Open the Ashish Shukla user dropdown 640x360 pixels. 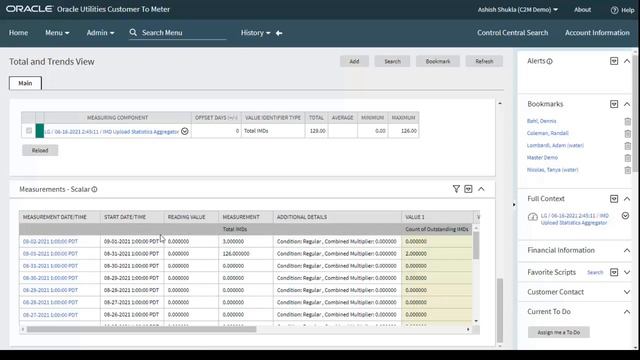tap(518, 9)
